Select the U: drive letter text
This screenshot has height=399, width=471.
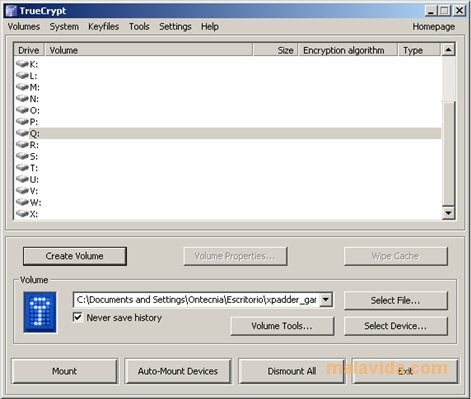[x=34, y=179]
